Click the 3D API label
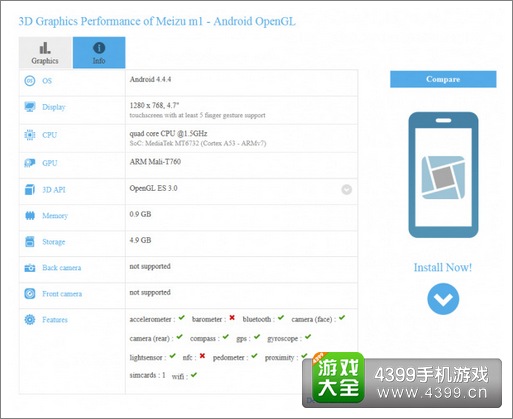The width and height of the screenshot is (513, 419). [54, 190]
